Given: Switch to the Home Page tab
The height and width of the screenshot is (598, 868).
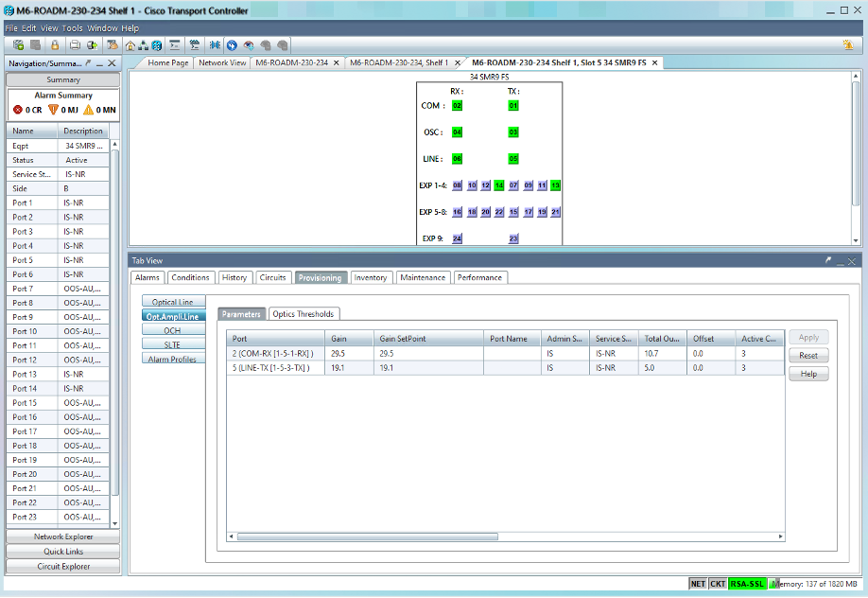Looking at the screenshot, I should [x=167, y=63].
